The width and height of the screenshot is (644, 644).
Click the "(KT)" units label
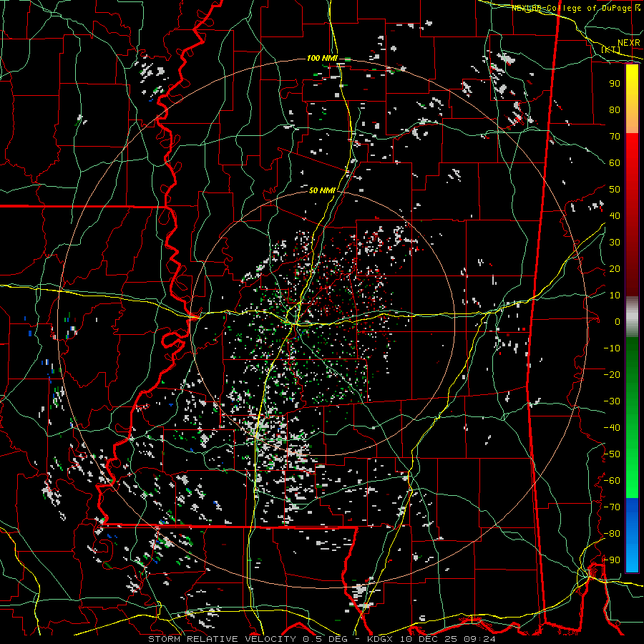click(611, 49)
